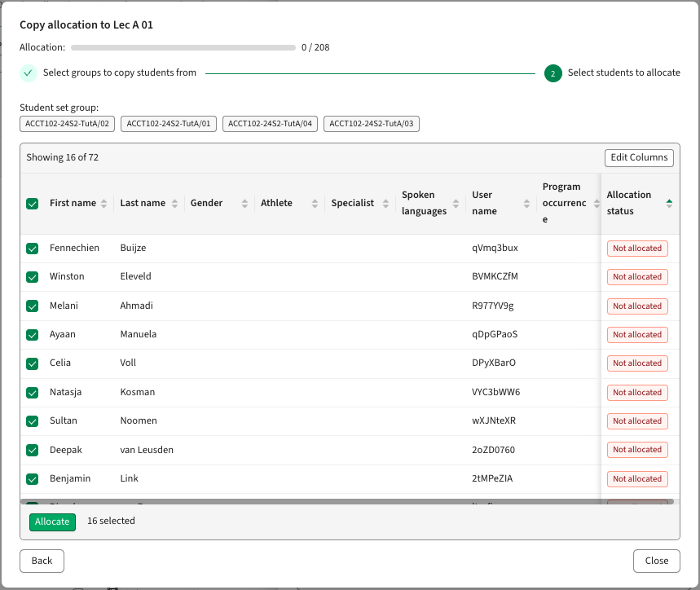Click last name van Leusden cell
Viewport: 700px width, 590px height.
pyautogui.click(x=147, y=450)
